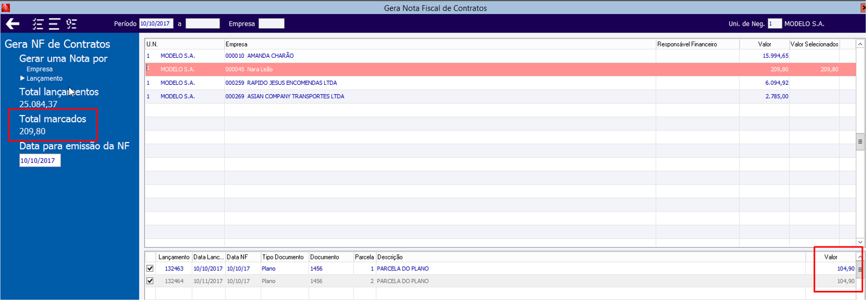Viewport: 868px width, 302px height.
Task: Click the scroll down arrow of upper grid
Action: point(860,242)
